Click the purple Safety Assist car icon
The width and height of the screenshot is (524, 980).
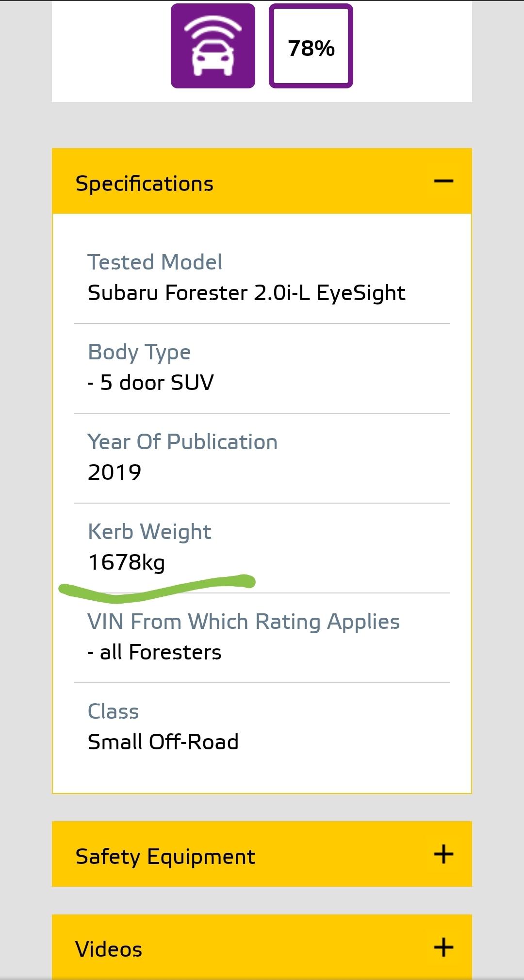[x=213, y=46]
